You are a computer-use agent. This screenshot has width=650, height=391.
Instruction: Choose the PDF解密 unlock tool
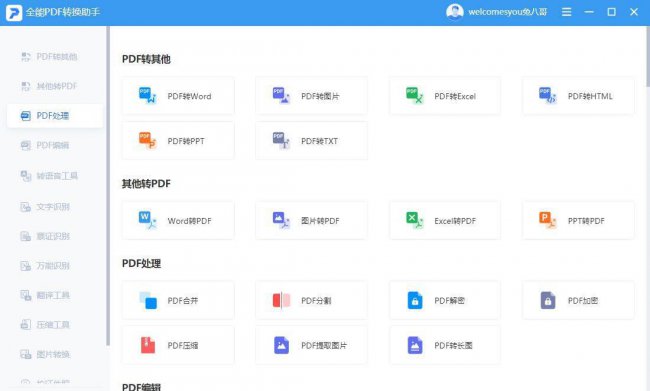445,300
